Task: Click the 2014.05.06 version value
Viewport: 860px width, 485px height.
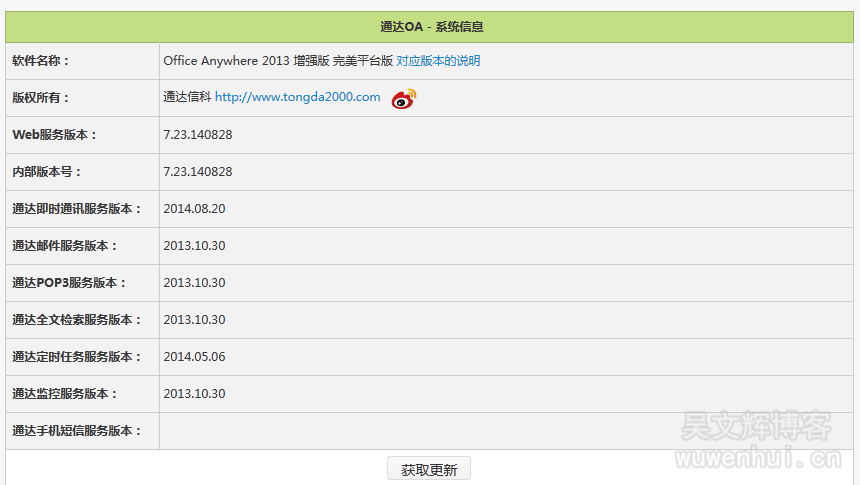Action: 194,357
